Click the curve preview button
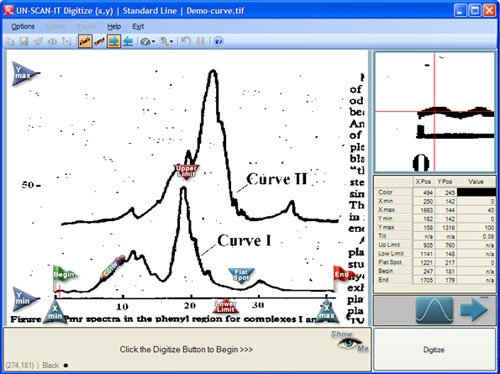Image resolution: width=500 pixels, height=374 pixels. coord(434,310)
